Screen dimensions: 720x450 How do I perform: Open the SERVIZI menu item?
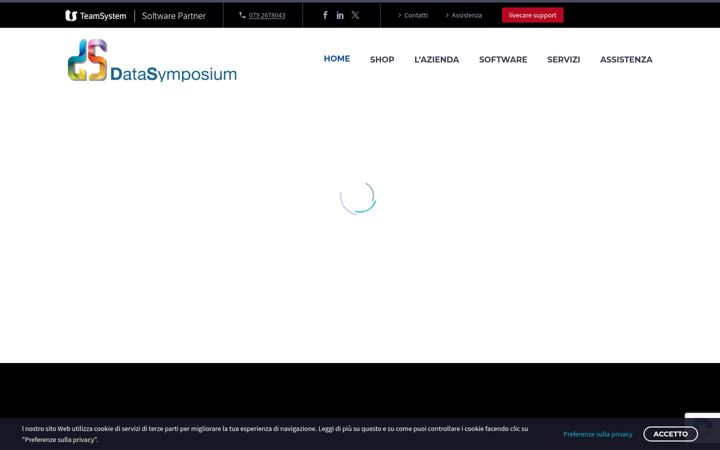coord(564,60)
